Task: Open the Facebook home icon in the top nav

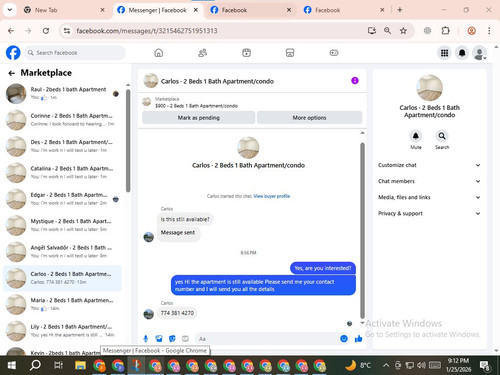Action: (x=159, y=53)
